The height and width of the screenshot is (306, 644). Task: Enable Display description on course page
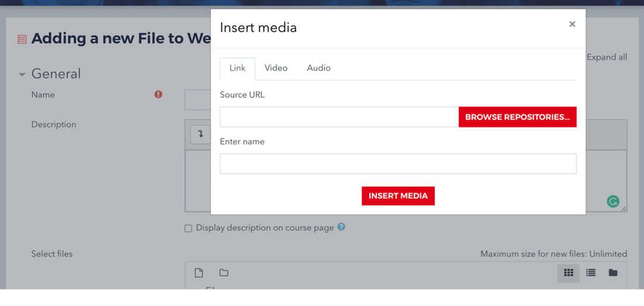coord(189,228)
